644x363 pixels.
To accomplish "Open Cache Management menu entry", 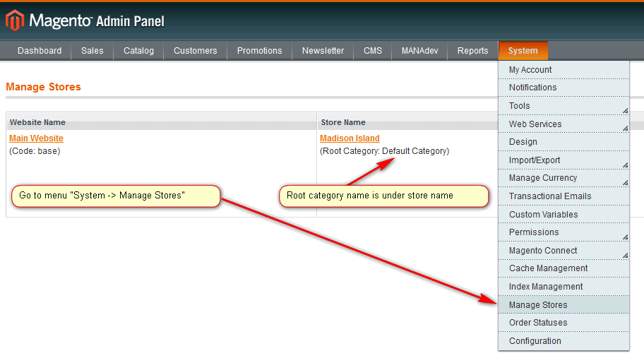I will (x=563, y=268).
